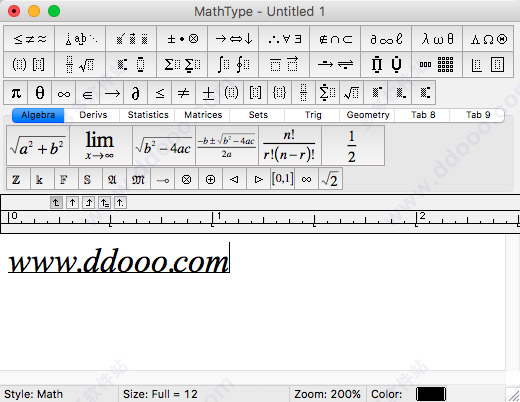Open the fence templates palette
Screen dimensions: 520x402
pos(29,64)
